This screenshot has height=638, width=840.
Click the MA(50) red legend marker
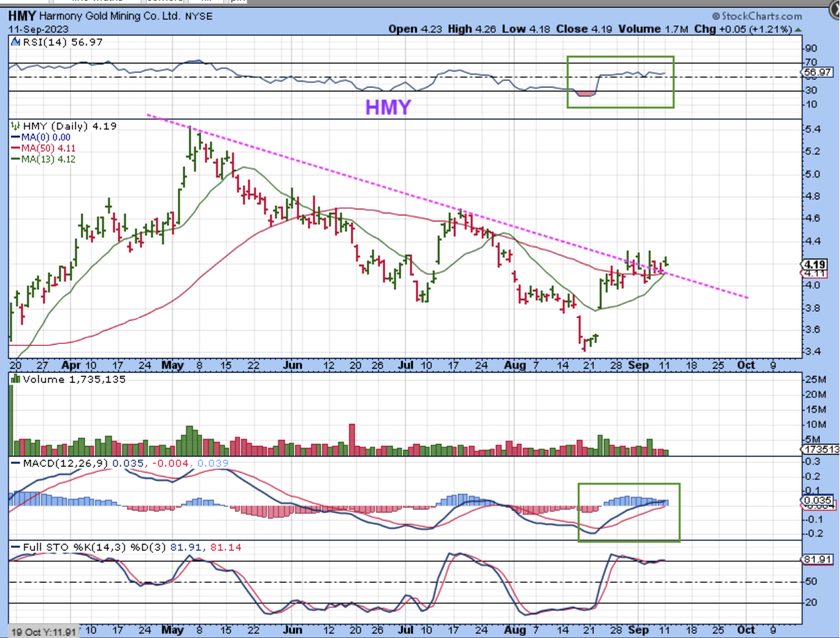[x=16, y=148]
